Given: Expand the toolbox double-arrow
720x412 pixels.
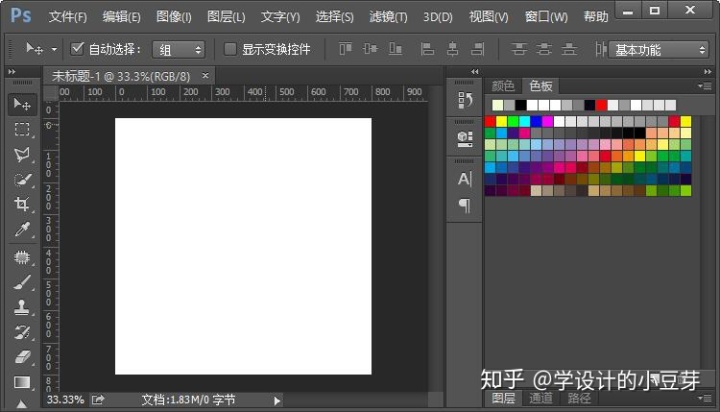Looking at the screenshot, I should [12, 72].
